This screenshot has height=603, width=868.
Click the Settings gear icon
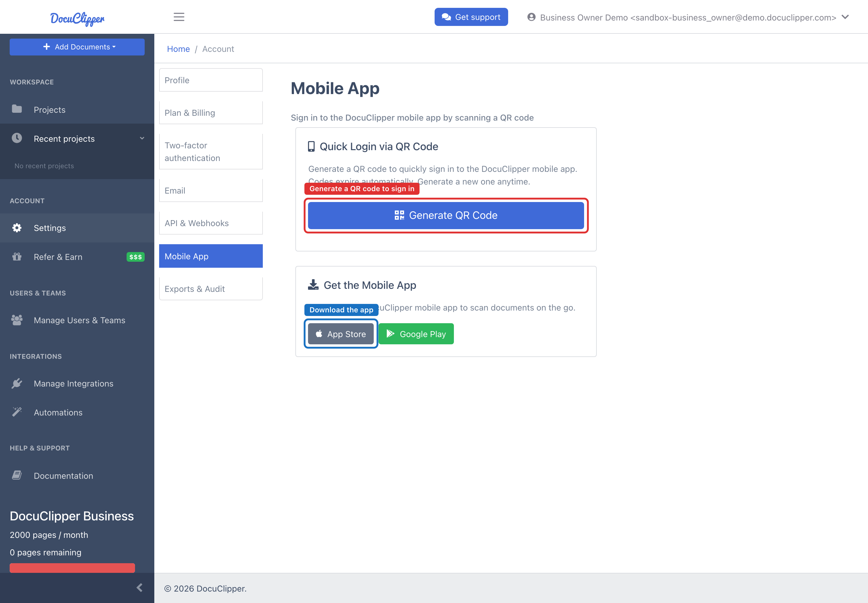(17, 228)
